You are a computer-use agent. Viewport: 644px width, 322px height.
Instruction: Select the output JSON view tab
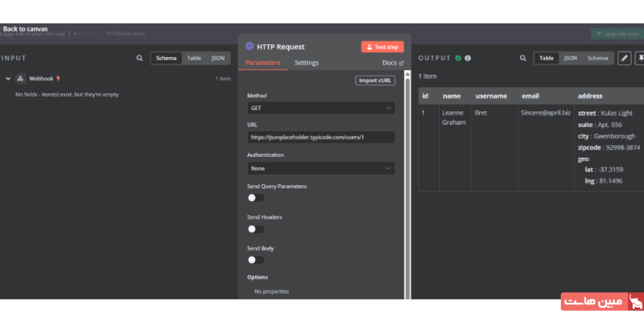point(570,58)
